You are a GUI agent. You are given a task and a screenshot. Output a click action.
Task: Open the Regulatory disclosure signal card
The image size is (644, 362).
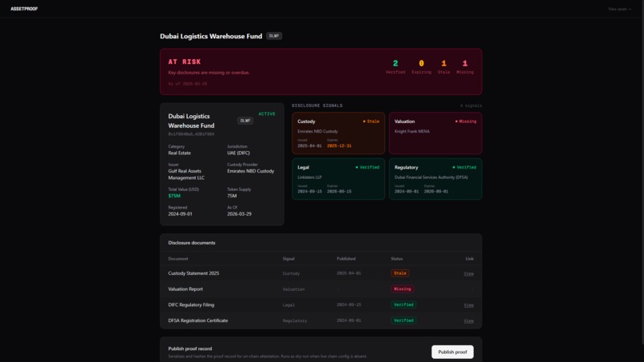[x=435, y=179]
